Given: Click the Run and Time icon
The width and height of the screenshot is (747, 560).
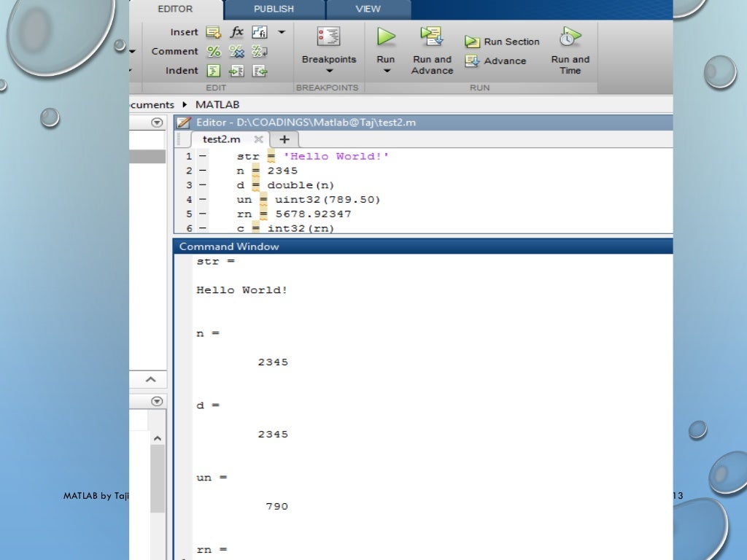Looking at the screenshot, I should 570,37.
